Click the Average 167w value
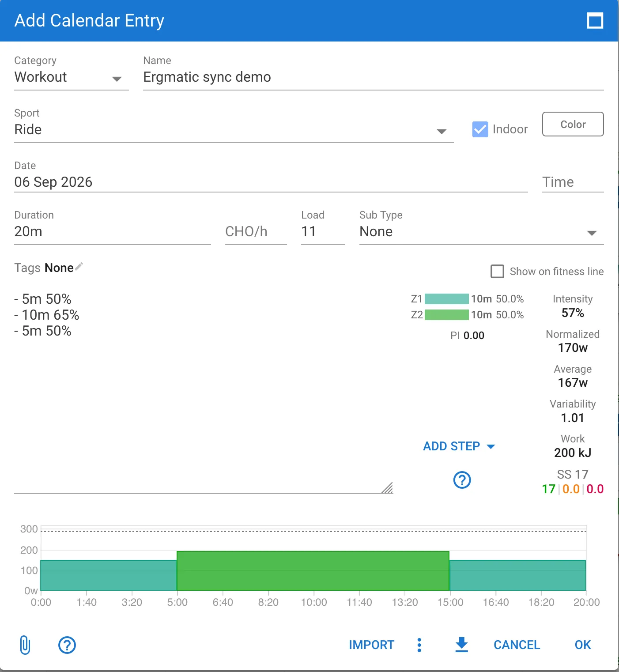619x672 pixels. coord(573,383)
